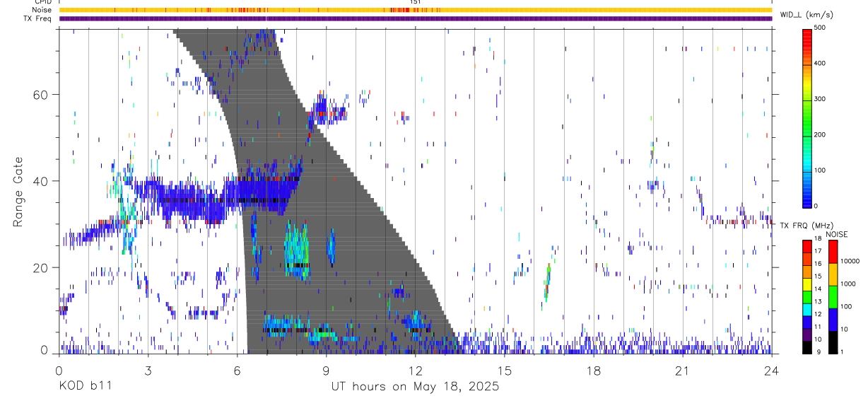Image resolution: width=868 pixels, height=401 pixels.
Task: Click the 15 tick on the UT hours axis
Action: [x=504, y=370]
